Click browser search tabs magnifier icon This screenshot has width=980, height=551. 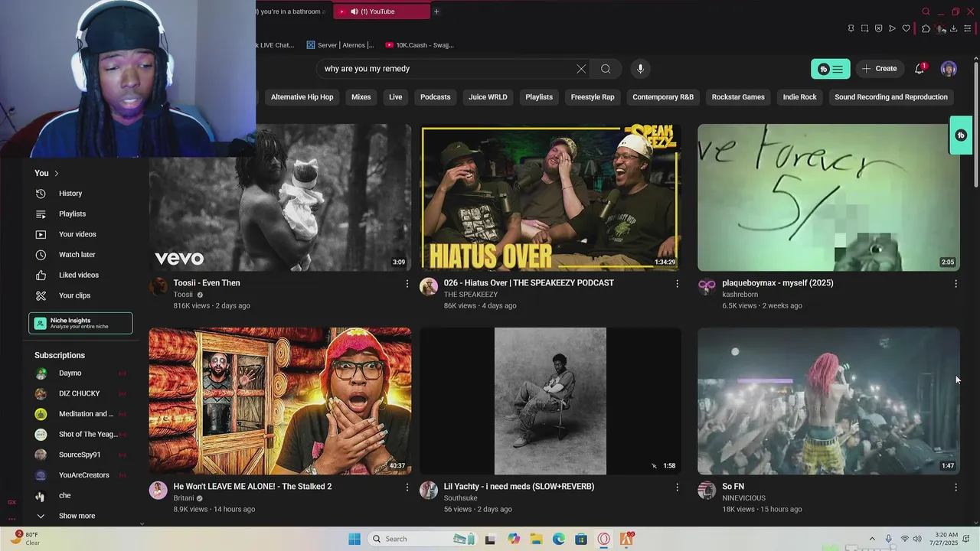coord(926,11)
